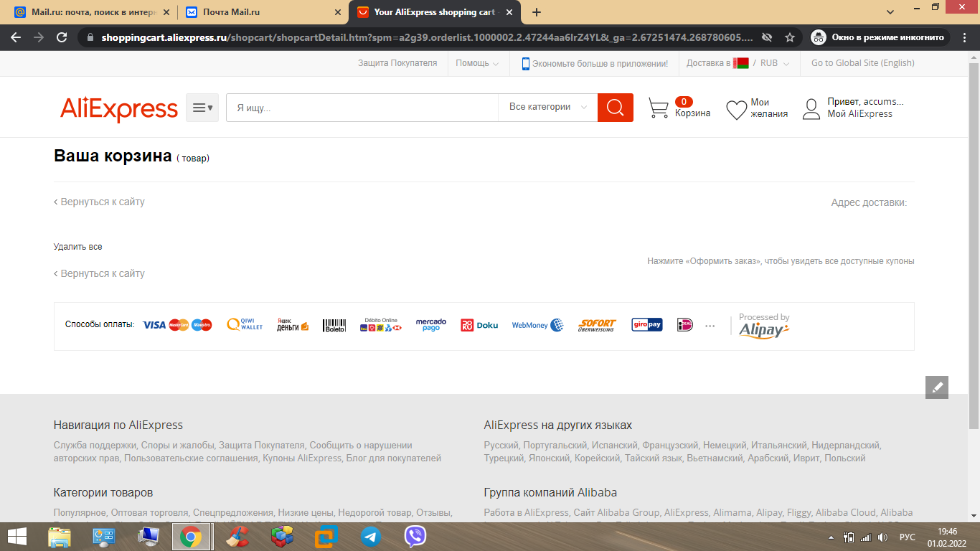The image size is (980, 551).
Task: Click the Mercado Pago logo
Action: [x=431, y=325]
